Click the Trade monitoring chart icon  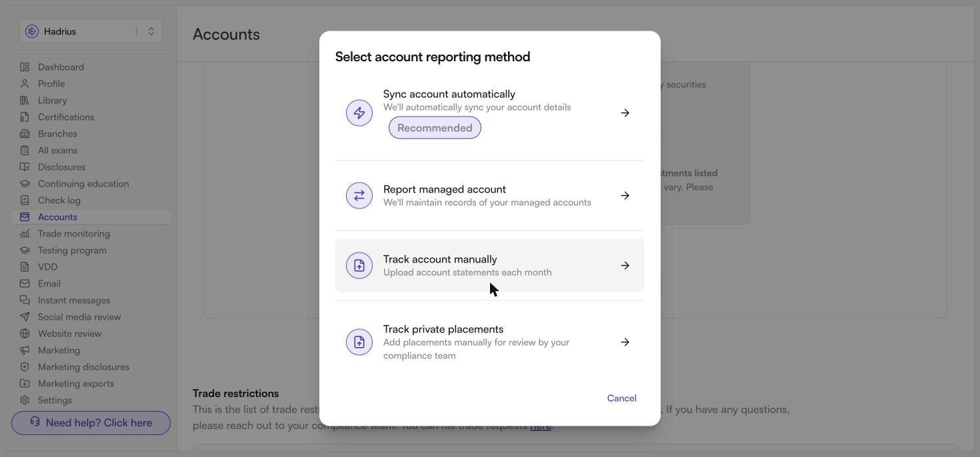click(25, 233)
